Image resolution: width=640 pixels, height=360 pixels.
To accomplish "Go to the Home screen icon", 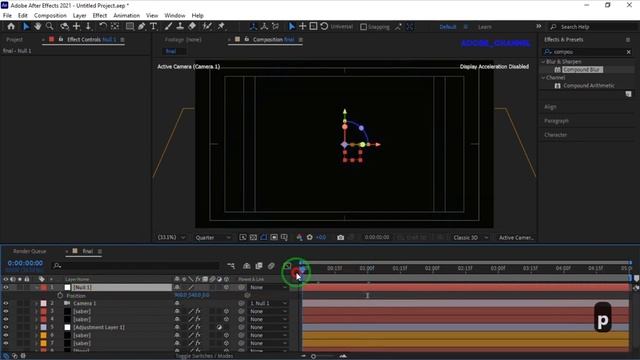I will (x=11, y=27).
